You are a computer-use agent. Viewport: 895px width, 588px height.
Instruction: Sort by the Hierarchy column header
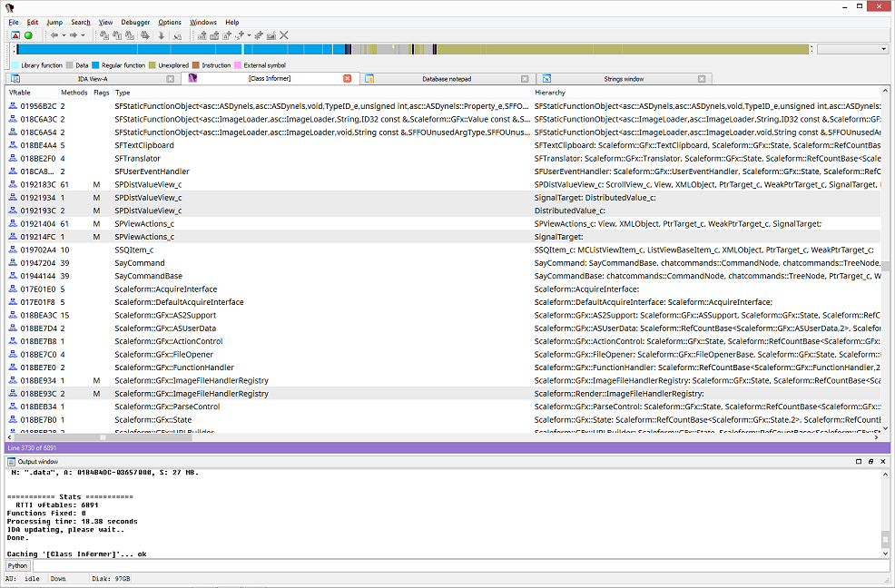click(x=706, y=93)
